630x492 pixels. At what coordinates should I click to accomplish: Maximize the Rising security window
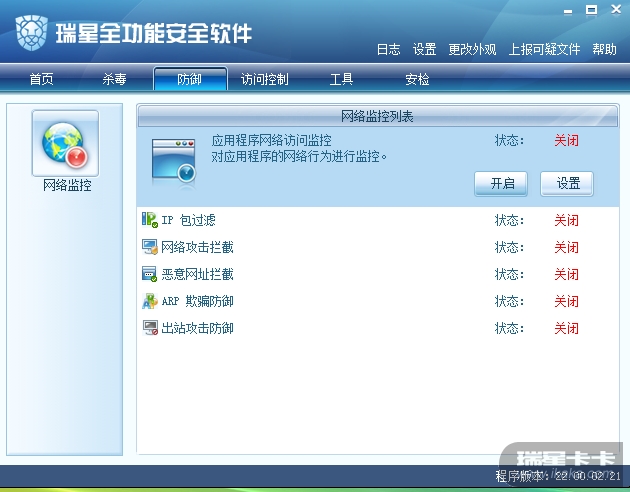coord(591,10)
